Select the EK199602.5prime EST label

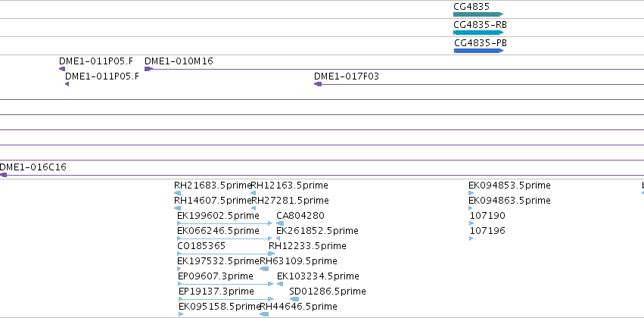click(x=218, y=216)
